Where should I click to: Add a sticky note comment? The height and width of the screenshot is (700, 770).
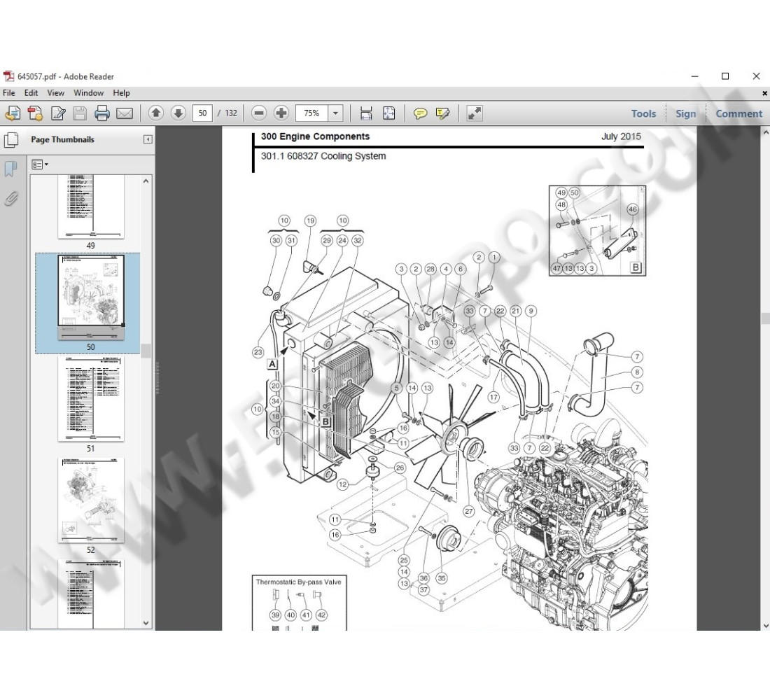tap(420, 113)
